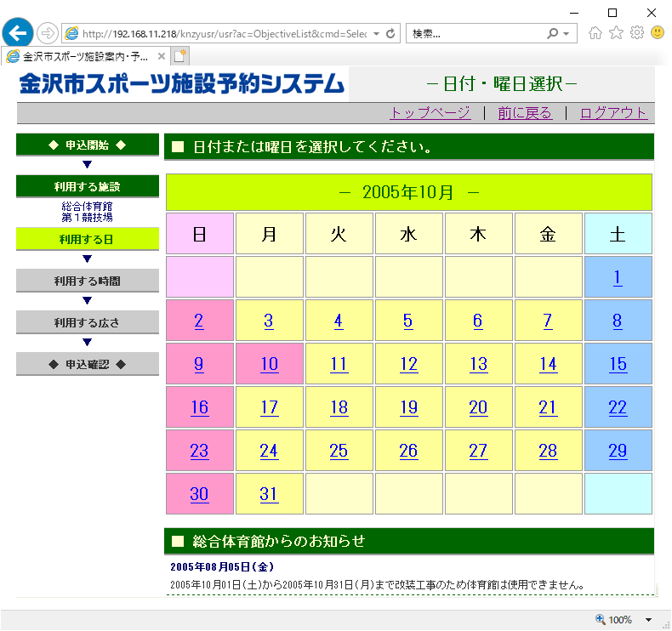The image size is (672, 631).
Task: Select October 2 on the calendar
Action: click(199, 321)
